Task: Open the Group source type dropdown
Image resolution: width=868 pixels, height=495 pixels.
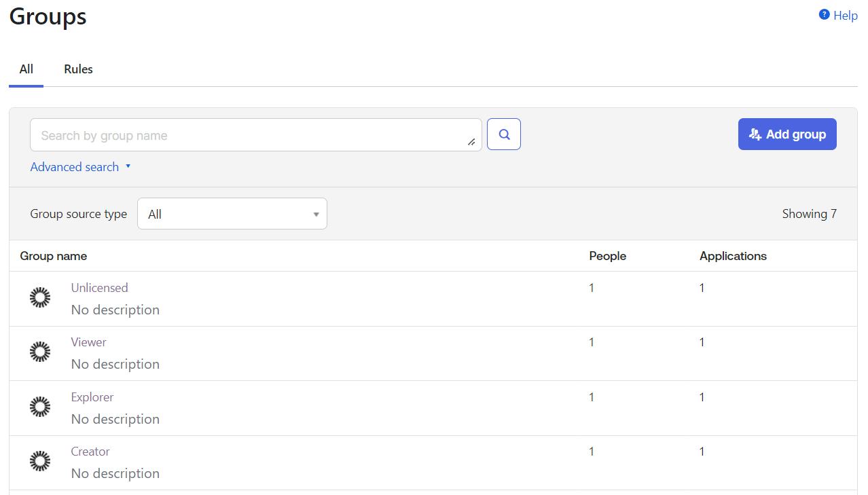Action: coord(232,213)
